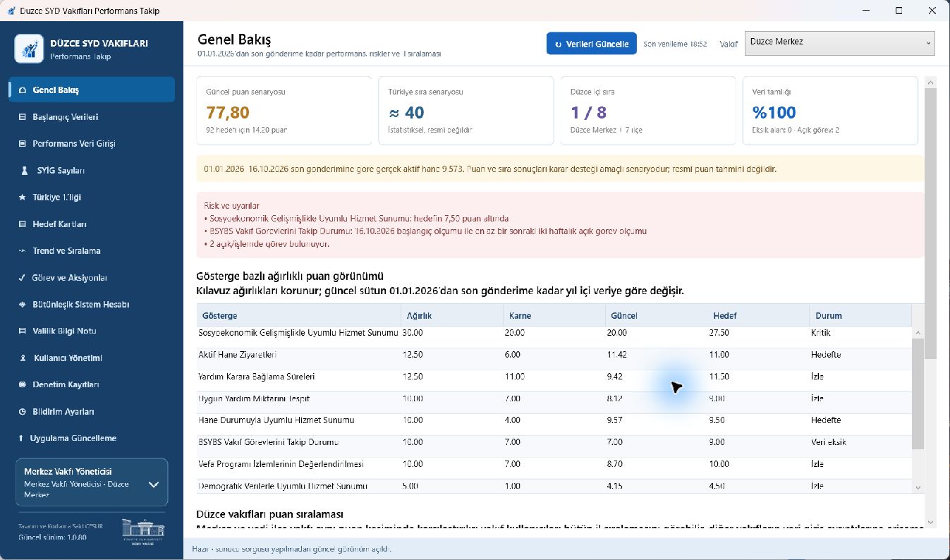
Task: Click the Son yenileme 18:52 text
Action: [675, 44]
